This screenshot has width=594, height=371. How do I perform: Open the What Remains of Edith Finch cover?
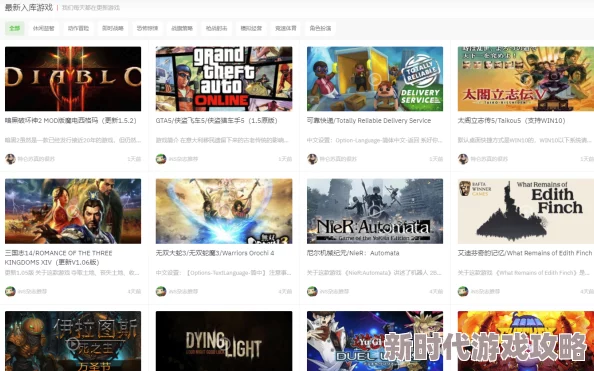point(526,211)
